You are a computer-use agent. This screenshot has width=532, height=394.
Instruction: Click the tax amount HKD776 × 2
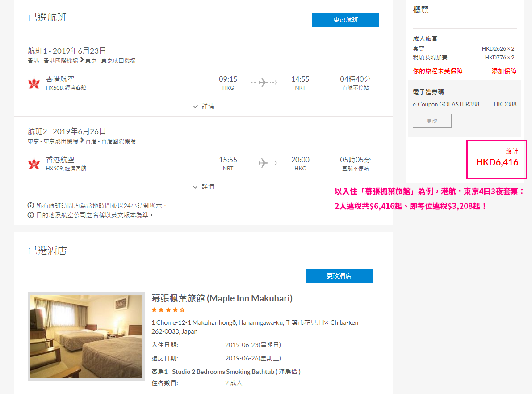tap(499, 57)
